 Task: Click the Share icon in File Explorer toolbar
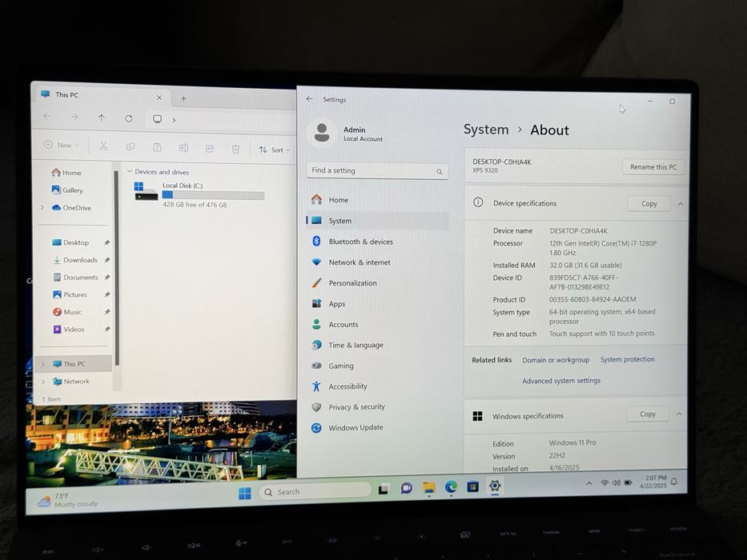[x=210, y=149]
